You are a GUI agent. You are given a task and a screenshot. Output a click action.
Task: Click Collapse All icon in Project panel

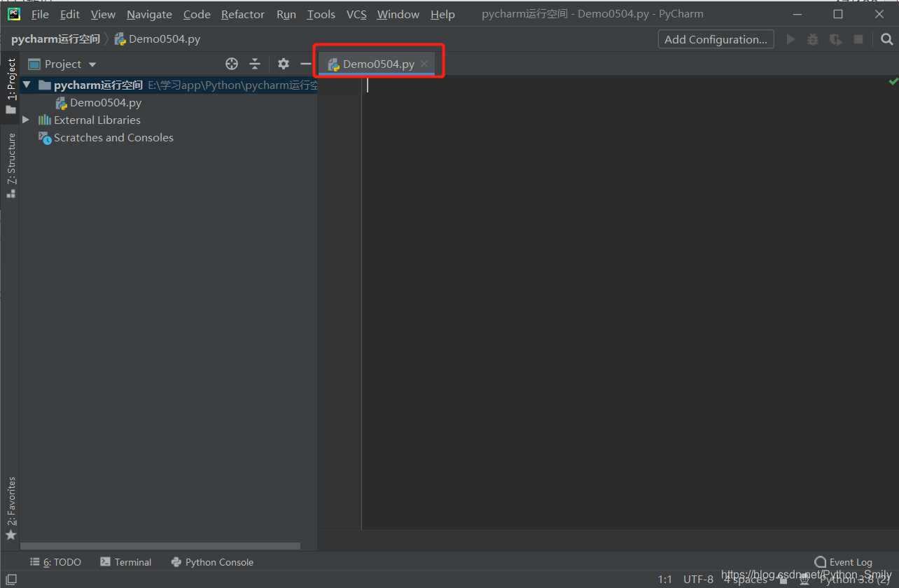255,64
